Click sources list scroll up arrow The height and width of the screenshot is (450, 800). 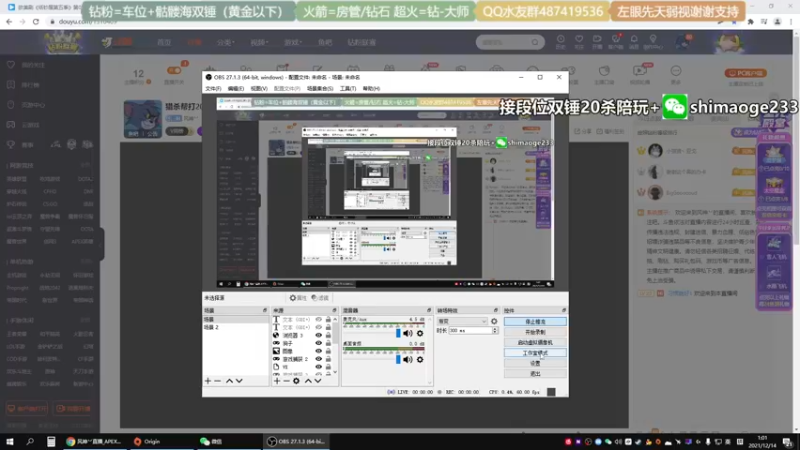(x=335, y=319)
